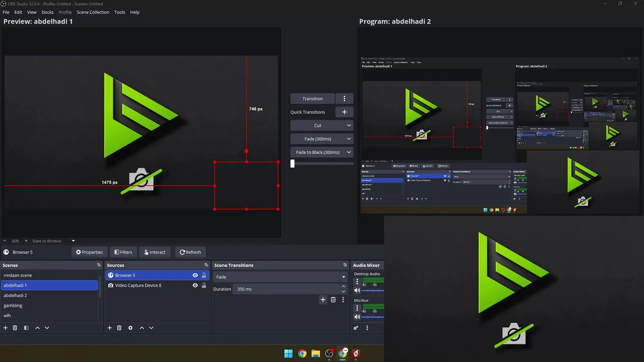Mute Mic/Aux with its speaker icon
The image size is (644, 362).
[357, 317]
